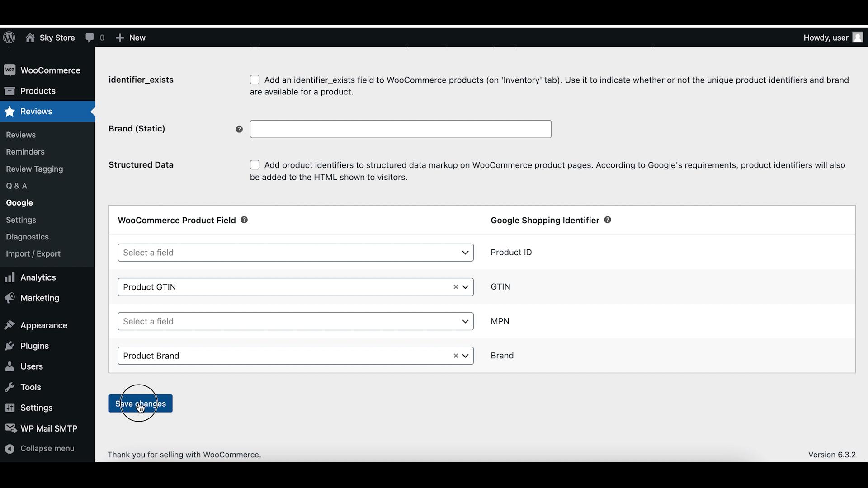The height and width of the screenshot is (488, 868).
Task: Click the Collapse menu label
Action: pos(47,449)
